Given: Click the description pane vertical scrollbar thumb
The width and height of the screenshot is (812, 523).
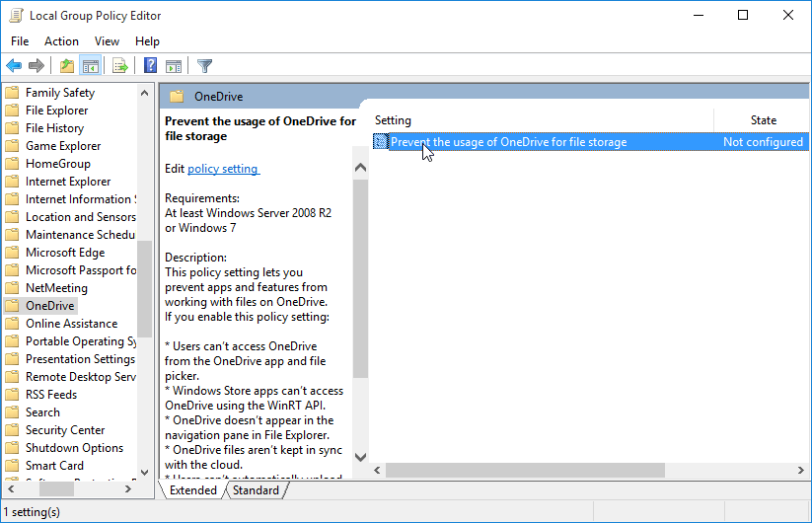Looking at the screenshot, I should [361, 278].
